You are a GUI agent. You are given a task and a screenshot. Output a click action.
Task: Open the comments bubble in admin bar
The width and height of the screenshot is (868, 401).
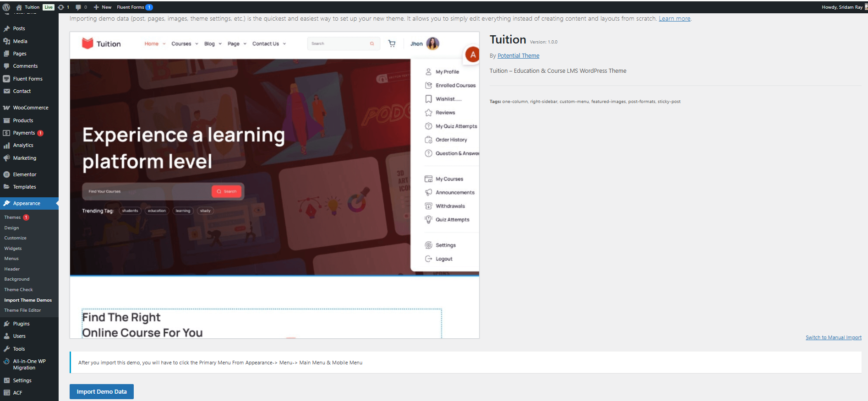[x=81, y=7]
